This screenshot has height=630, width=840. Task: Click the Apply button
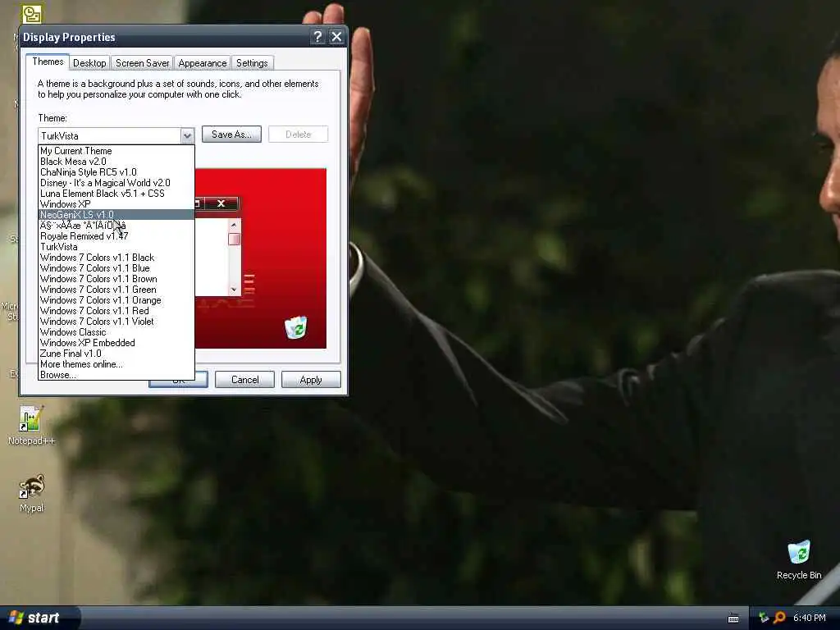(311, 380)
